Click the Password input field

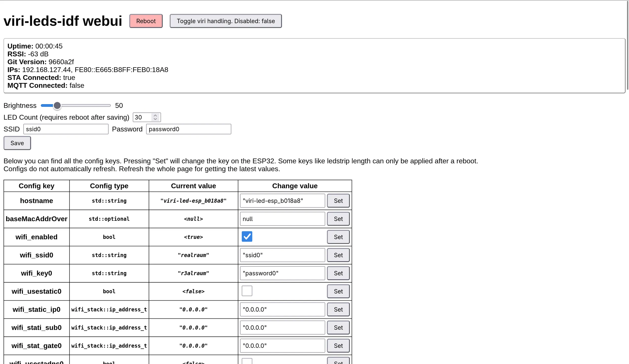pyautogui.click(x=188, y=129)
